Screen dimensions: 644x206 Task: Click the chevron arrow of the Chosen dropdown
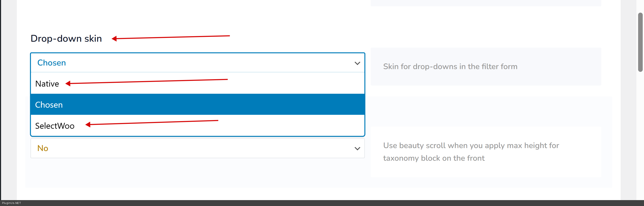point(357,63)
